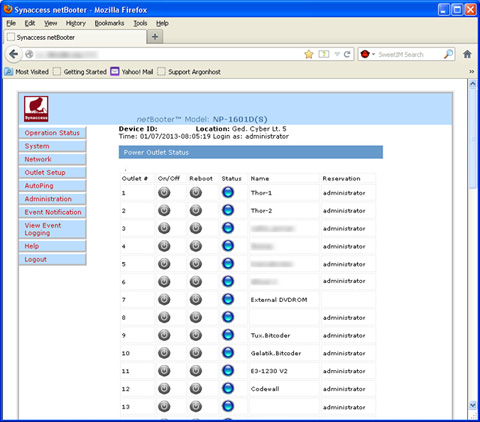This screenshot has height=422, width=480.
Task: Click vertical scrollbar down arrow
Action: 473,405
